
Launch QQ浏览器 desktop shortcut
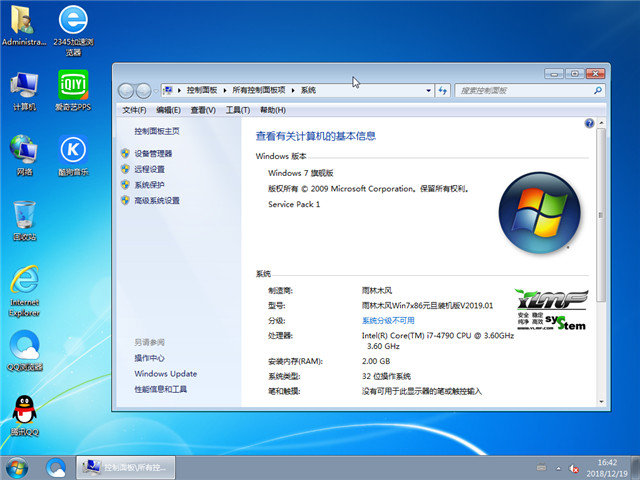pyautogui.click(x=24, y=351)
